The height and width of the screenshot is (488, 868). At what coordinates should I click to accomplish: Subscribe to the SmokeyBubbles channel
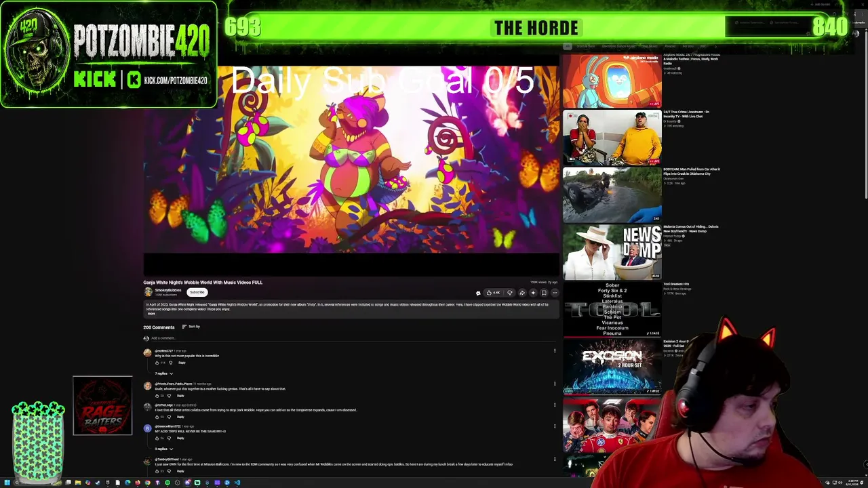[197, 292]
